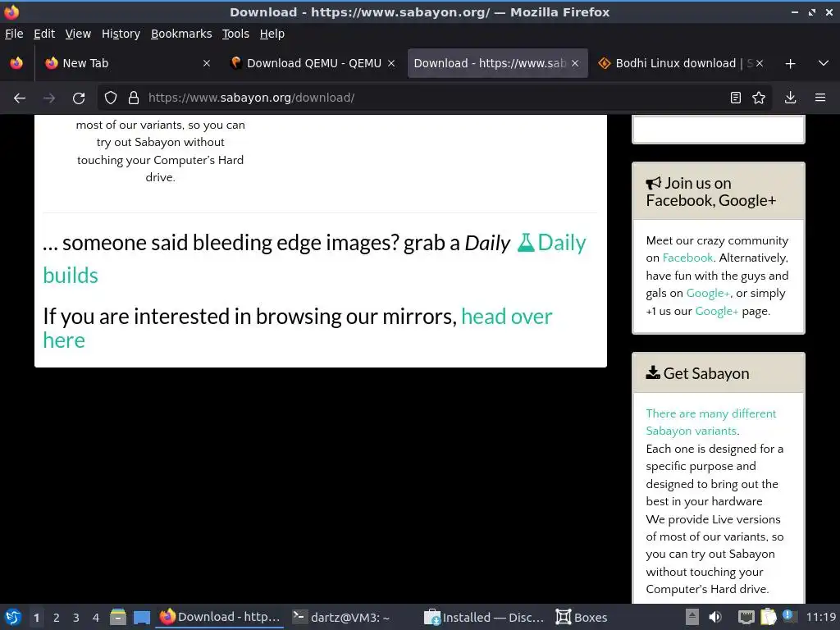Viewport: 840px width, 630px height.
Task: Switch to Download QEMU tab
Action: 313,63
